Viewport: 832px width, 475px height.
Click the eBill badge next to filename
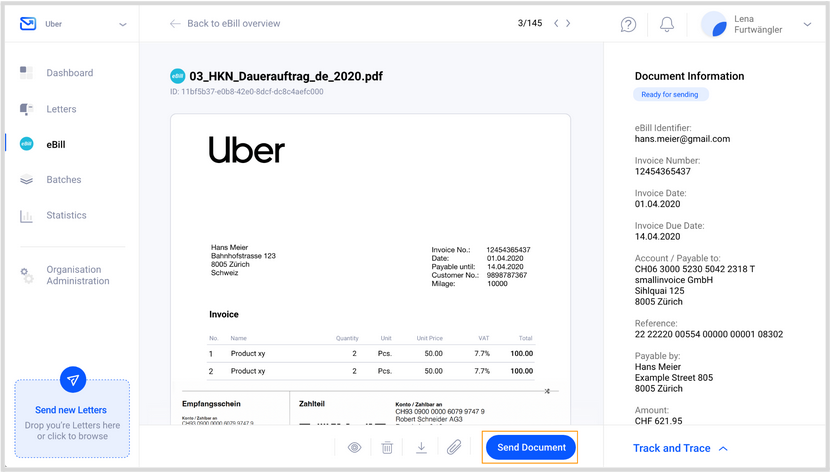click(x=177, y=76)
